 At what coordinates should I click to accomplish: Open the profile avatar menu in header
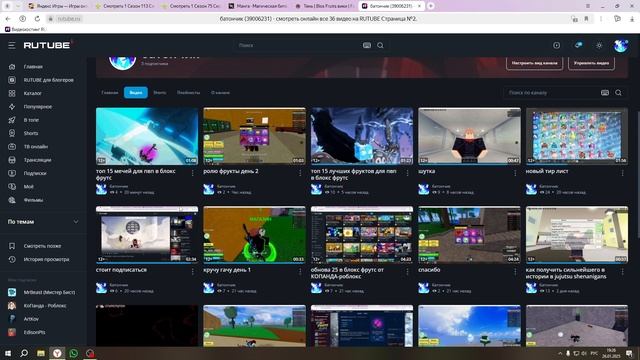(x=621, y=45)
